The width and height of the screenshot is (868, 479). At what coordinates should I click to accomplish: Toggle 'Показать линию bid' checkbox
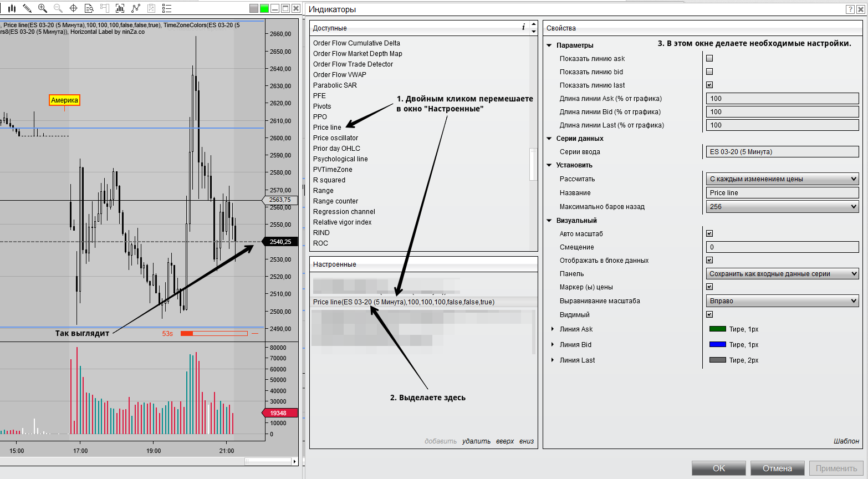pos(709,72)
